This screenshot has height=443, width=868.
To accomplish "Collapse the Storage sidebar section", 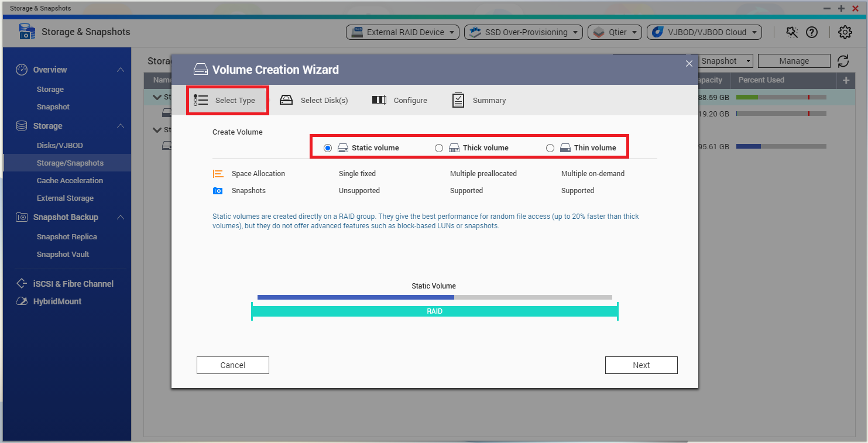I will pyautogui.click(x=120, y=126).
